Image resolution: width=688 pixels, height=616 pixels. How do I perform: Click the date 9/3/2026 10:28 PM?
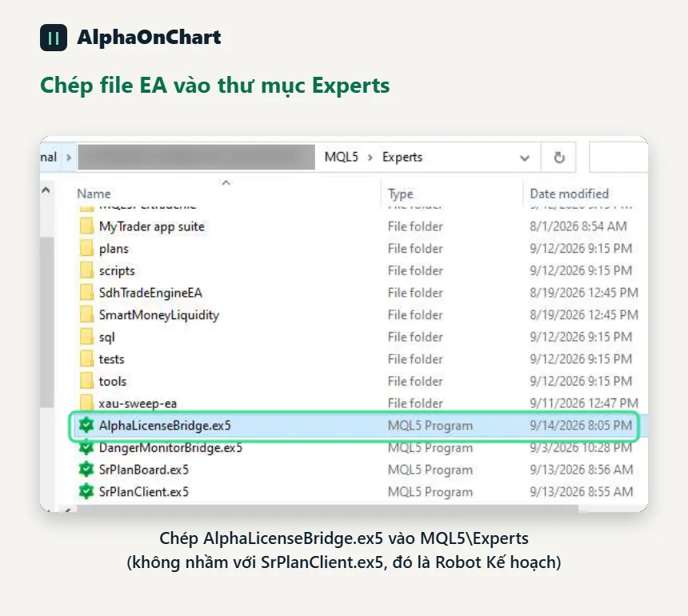pos(581,447)
